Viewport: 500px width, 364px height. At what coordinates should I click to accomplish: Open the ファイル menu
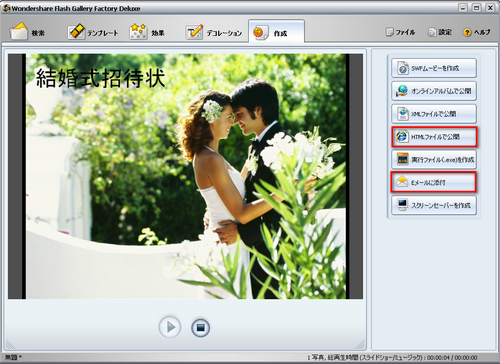400,32
